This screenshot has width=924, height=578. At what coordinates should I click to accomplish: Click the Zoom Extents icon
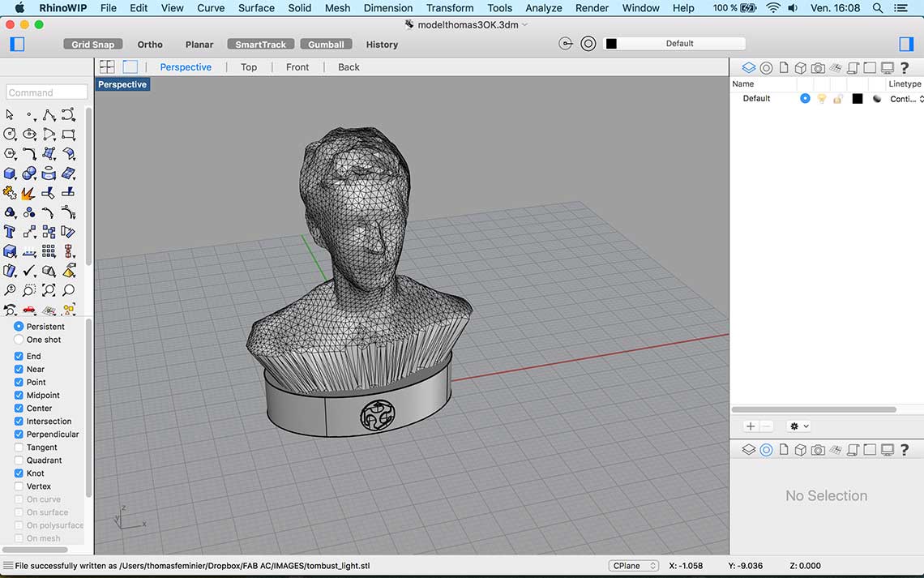(49, 290)
